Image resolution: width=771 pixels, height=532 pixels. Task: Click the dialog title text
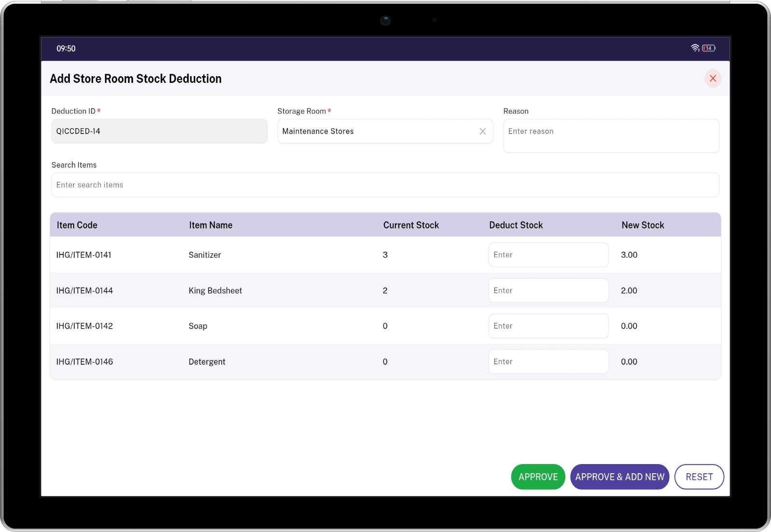click(136, 79)
